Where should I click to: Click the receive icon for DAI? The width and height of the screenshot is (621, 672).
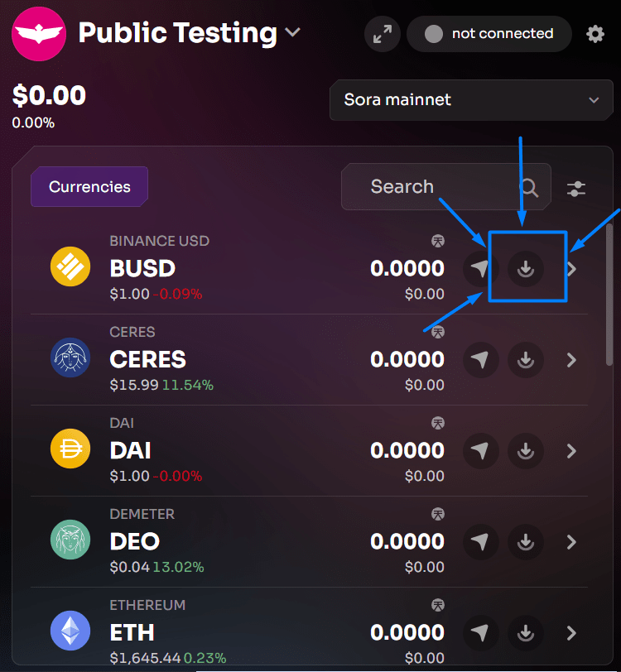pyautogui.click(x=526, y=451)
